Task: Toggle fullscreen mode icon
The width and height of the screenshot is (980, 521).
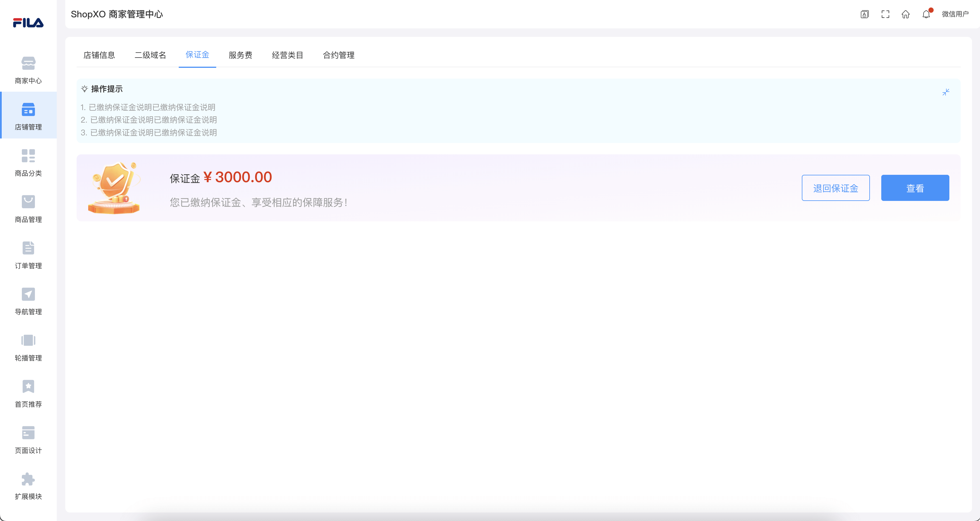Action: [x=885, y=14]
